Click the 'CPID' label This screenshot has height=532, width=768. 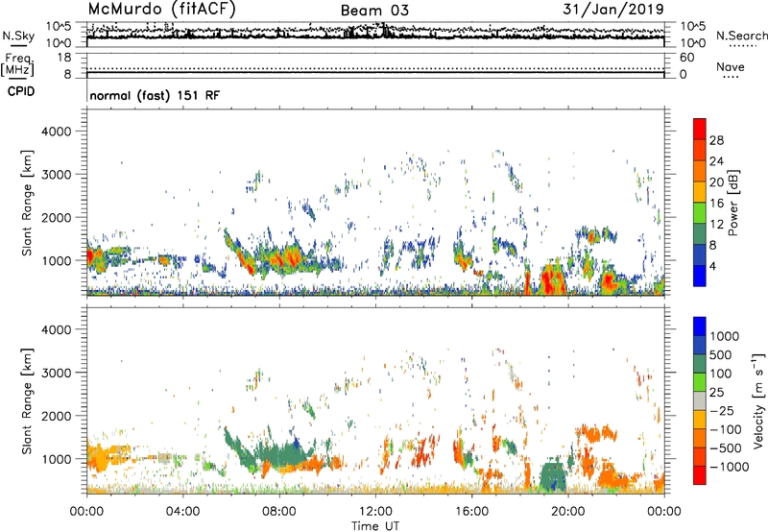[x=21, y=91]
